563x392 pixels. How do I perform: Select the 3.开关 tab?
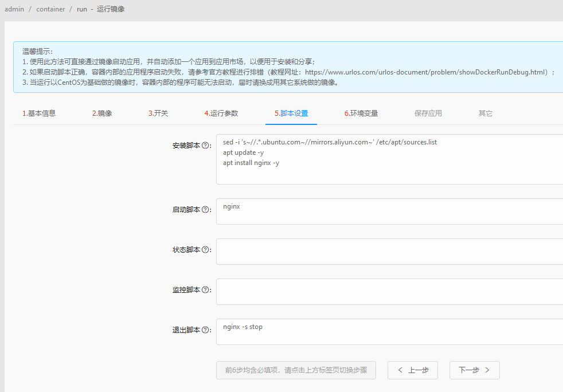point(158,113)
